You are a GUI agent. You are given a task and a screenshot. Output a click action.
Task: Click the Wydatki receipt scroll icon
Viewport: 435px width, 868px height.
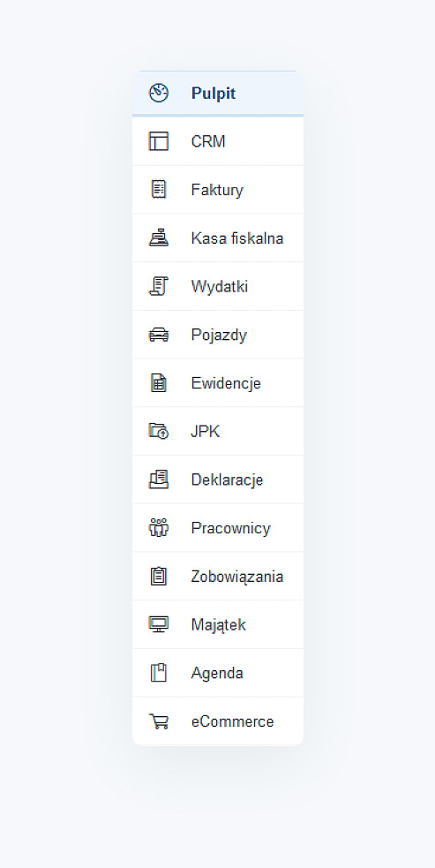tap(159, 286)
